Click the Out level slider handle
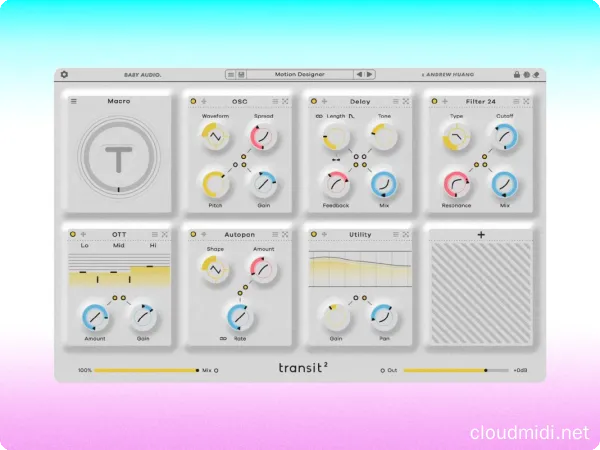The width and height of the screenshot is (600, 450). pyautogui.click(x=486, y=370)
